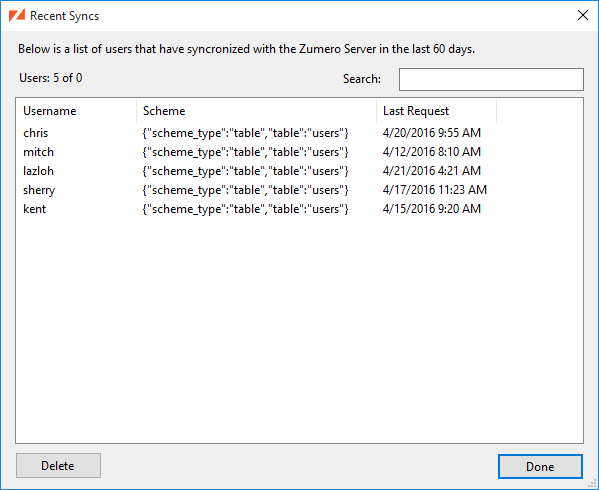Select the lazloh user row
The height and width of the screenshot is (490, 599).
[300, 171]
